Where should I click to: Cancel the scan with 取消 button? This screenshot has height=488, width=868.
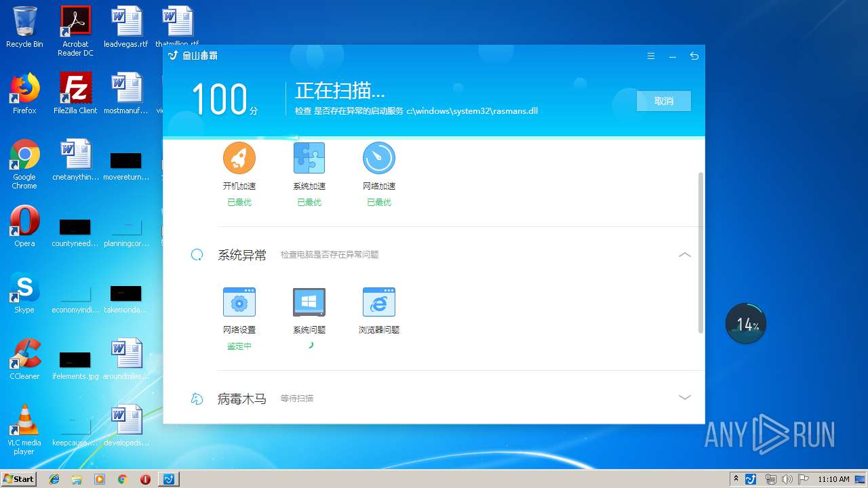664,101
